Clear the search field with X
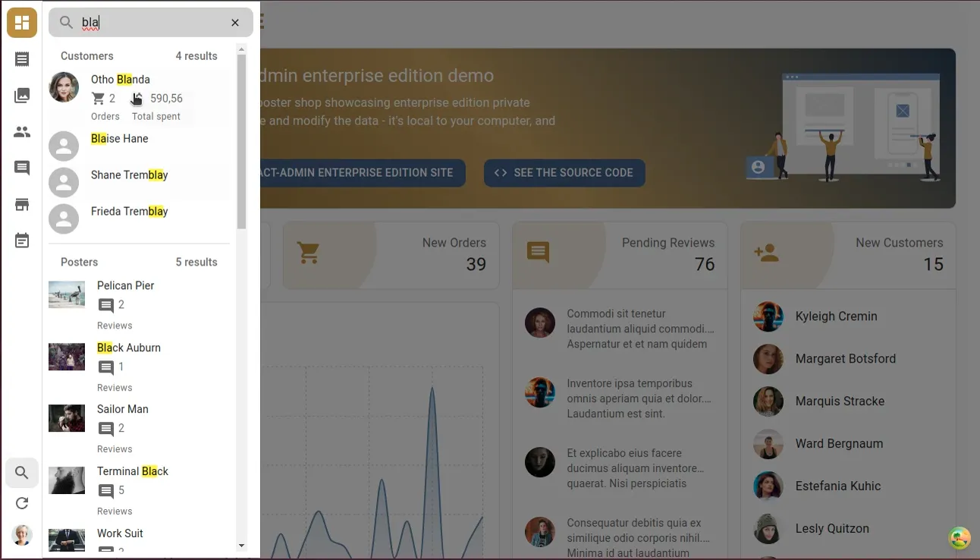This screenshot has height=560, width=980. pyautogui.click(x=235, y=23)
